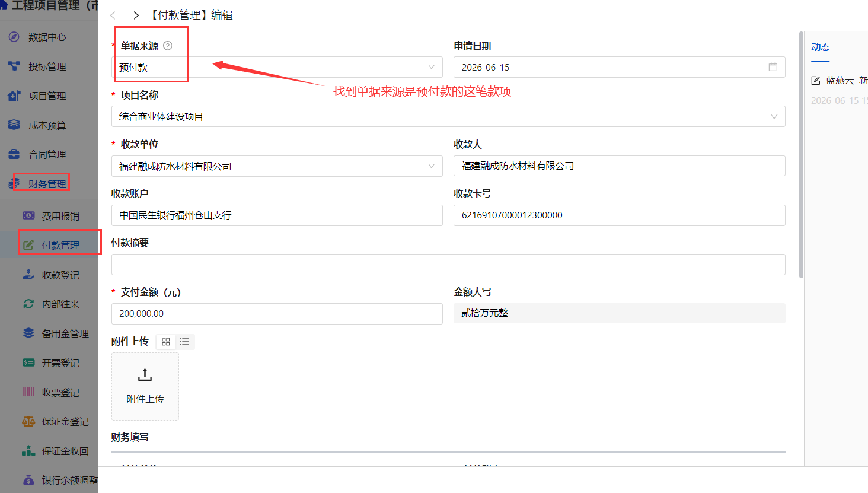Click the 银行余额调整 money bag icon
The image size is (868, 493).
point(28,479)
